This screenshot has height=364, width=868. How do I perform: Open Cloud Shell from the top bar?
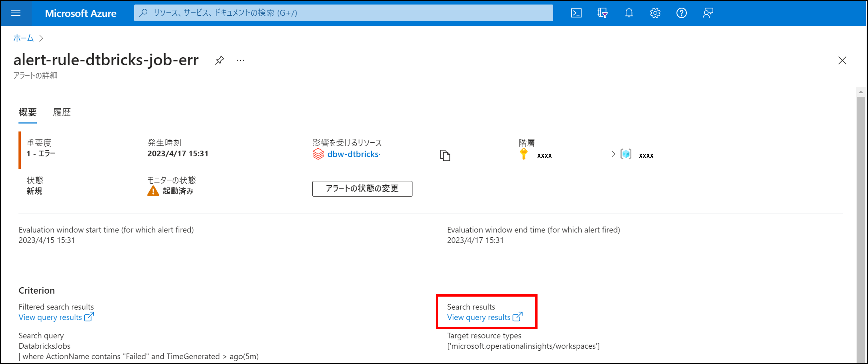(x=576, y=13)
